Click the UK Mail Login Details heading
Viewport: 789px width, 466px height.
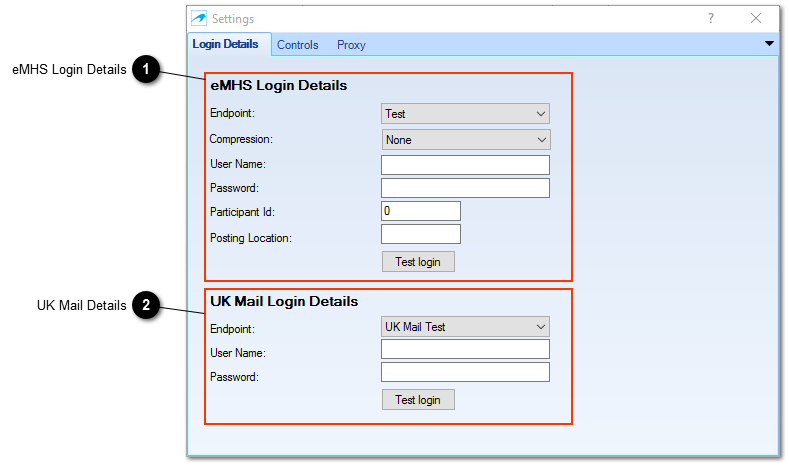pyautogui.click(x=284, y=301)
